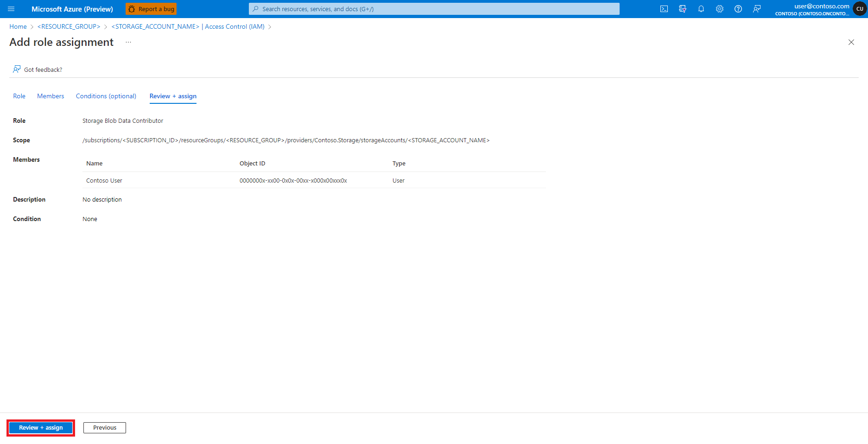
Task: Click the search magnifier icon
Action: 255,9
